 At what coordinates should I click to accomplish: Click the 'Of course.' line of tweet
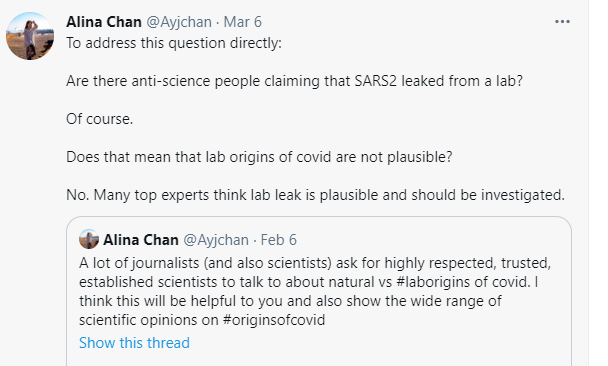click(x=99, y=119)
